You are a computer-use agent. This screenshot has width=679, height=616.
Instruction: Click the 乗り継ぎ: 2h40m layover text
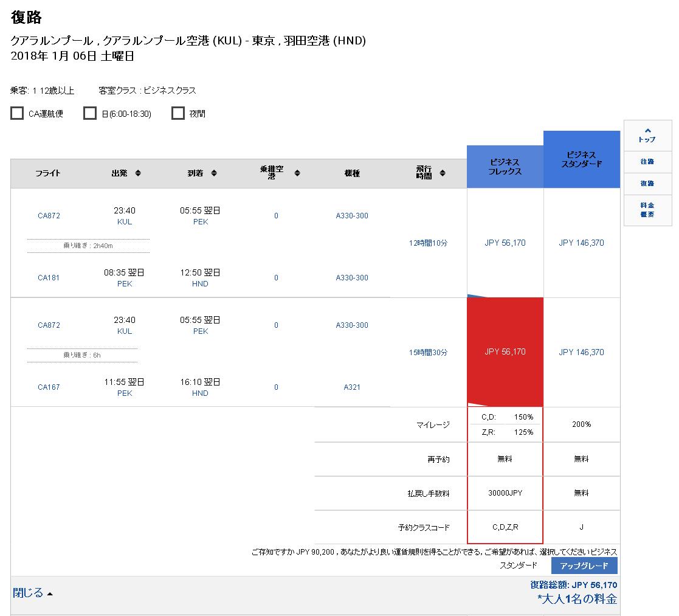click(x=88, y=246)
